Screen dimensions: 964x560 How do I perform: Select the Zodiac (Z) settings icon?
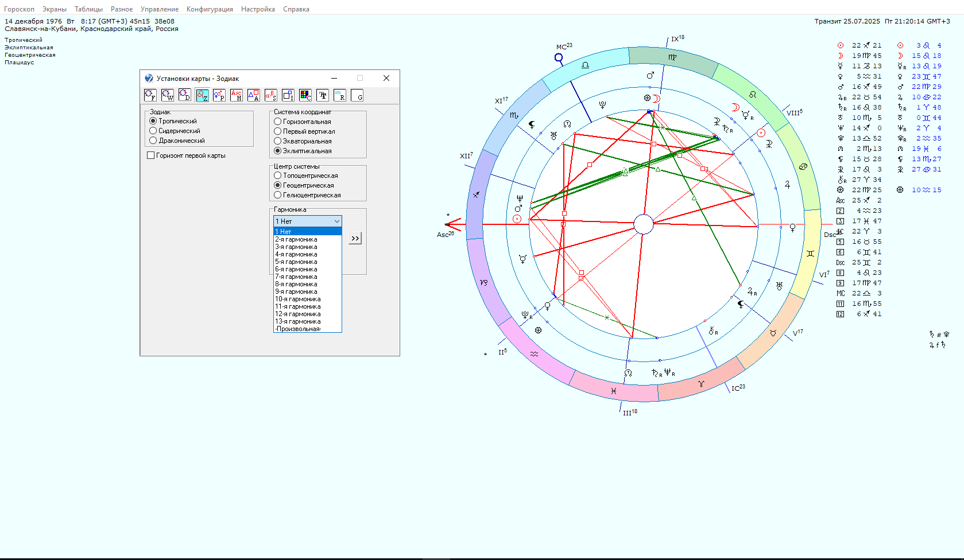(202, 95)
